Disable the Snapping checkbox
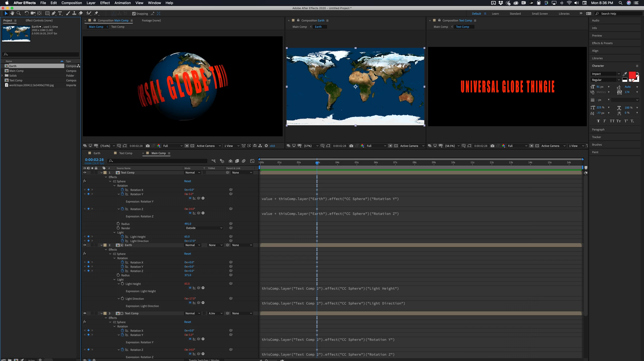 pos(134,14)
